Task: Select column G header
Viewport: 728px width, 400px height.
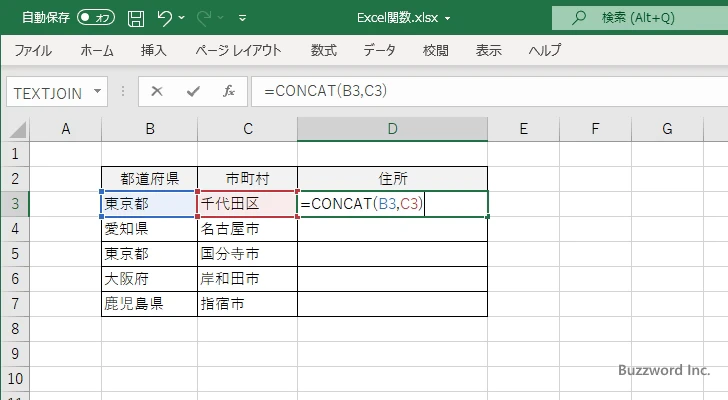Action: pos(667,129)
